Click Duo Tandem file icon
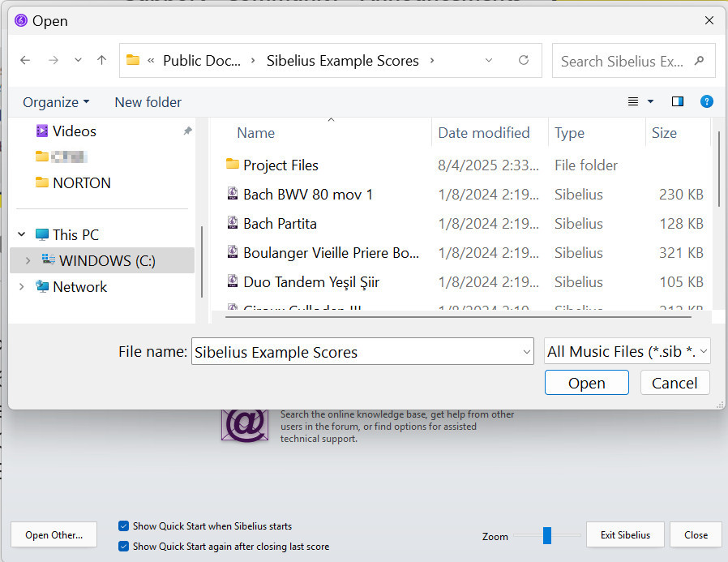This screenshot has width=728, height=562. pos(232,281)
